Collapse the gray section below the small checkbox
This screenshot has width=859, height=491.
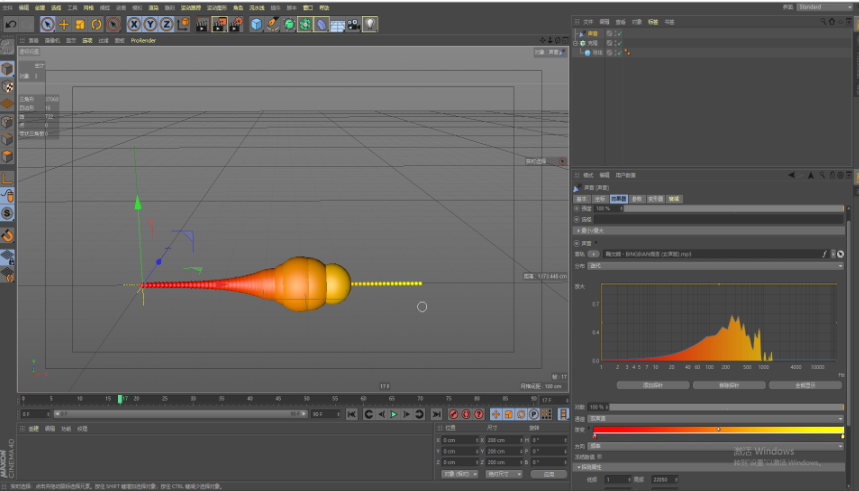(x=709, y=467)
